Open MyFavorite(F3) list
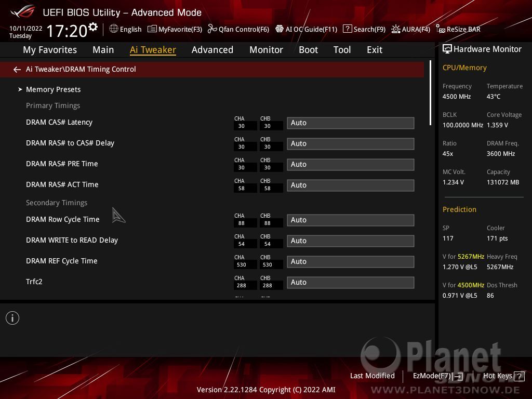Viewport: 532px width, 399px height. tap(175, 29)
